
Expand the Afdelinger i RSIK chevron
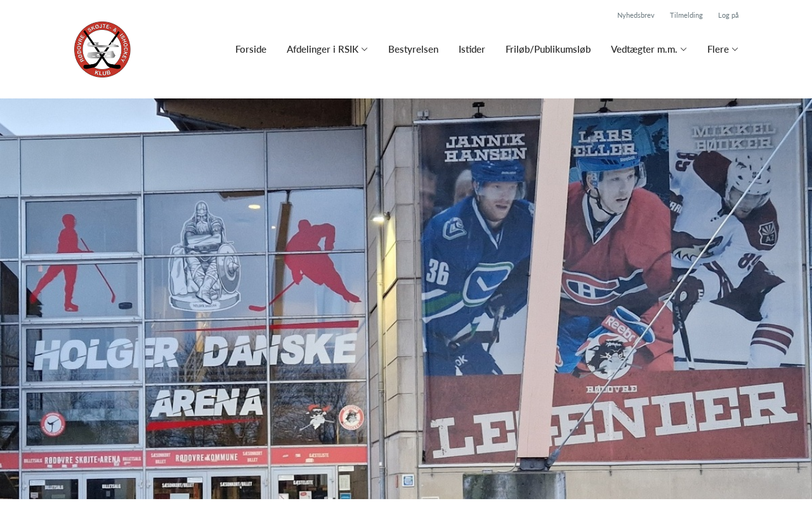pos(365,50)
